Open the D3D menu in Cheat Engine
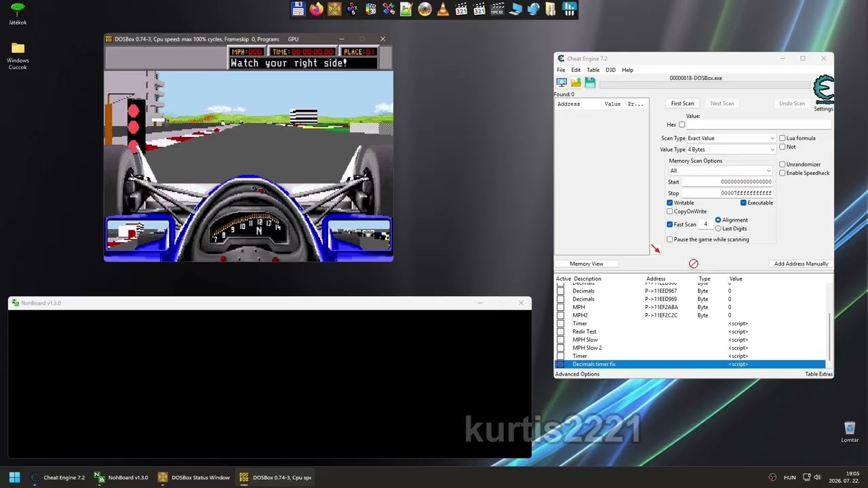Viewport: 868px width, 488px height. (610, 70)
